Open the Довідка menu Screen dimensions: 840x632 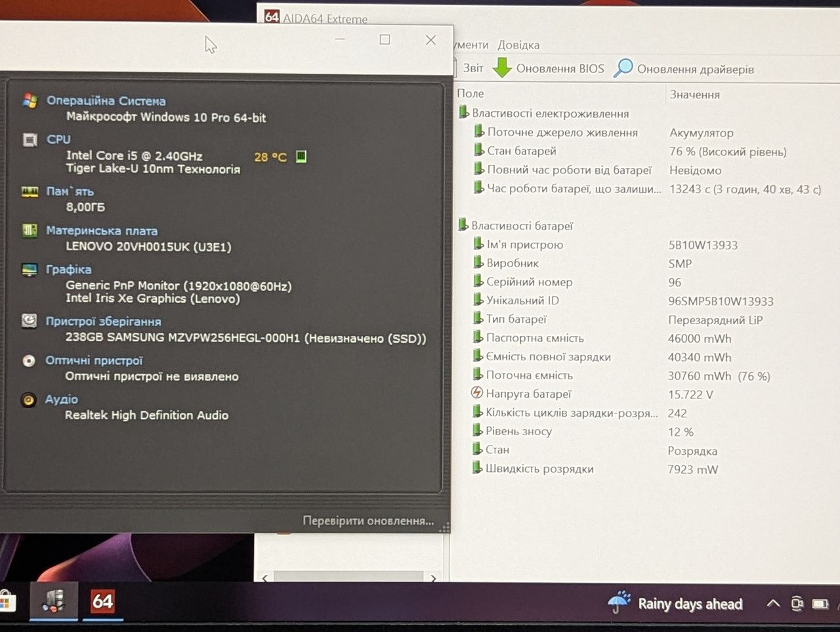(x=518, y=45)
